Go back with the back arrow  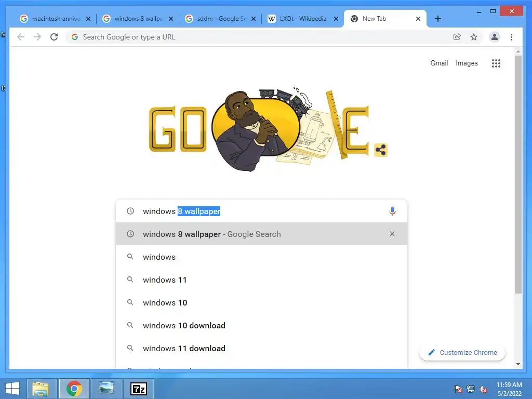(21, 37)
